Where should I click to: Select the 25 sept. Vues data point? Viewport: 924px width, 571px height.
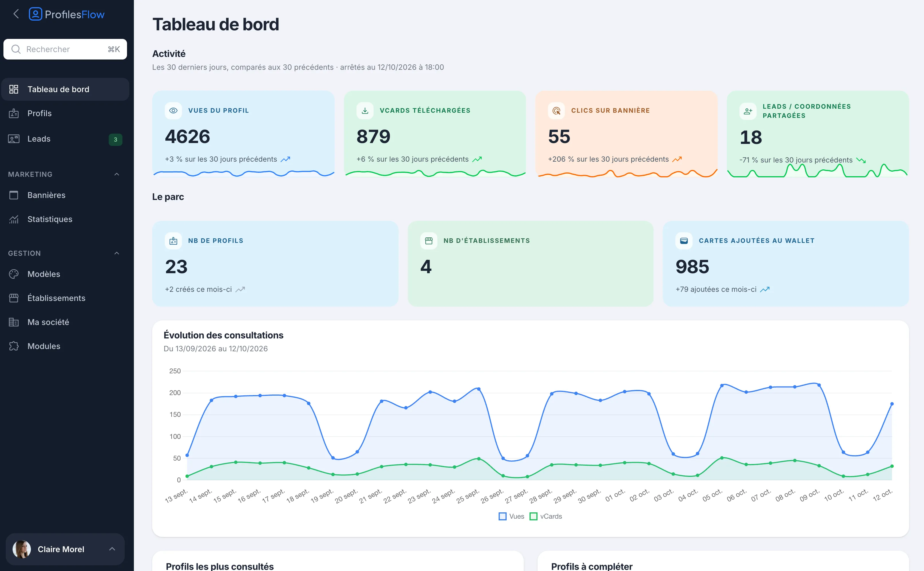click(478, 389)
